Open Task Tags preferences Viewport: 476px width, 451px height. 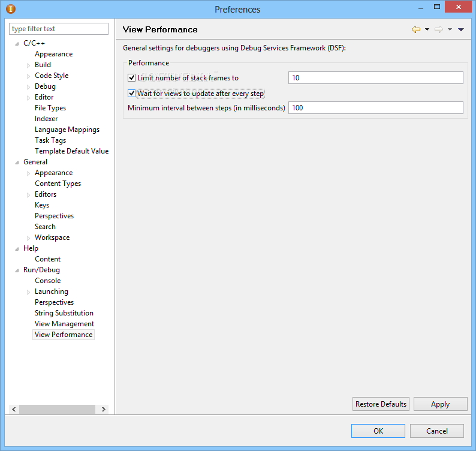pos(50,140)
